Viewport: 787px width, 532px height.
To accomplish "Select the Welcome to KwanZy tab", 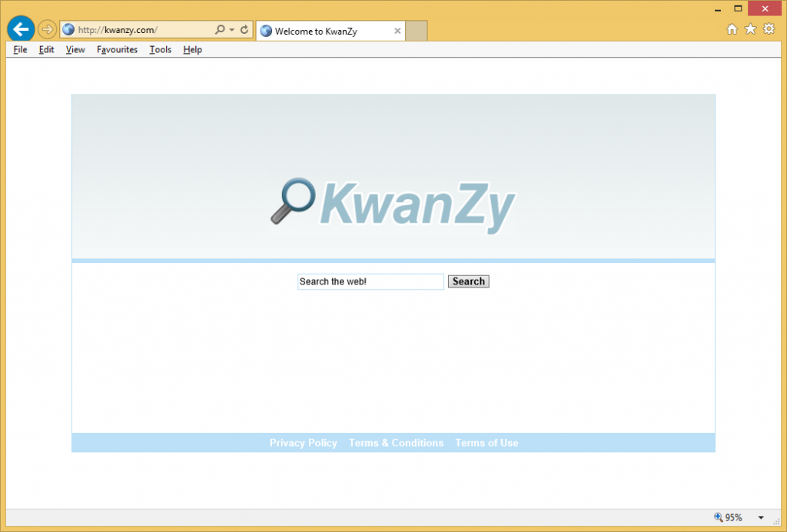I will pyautogui.click(x=323, y=32).
